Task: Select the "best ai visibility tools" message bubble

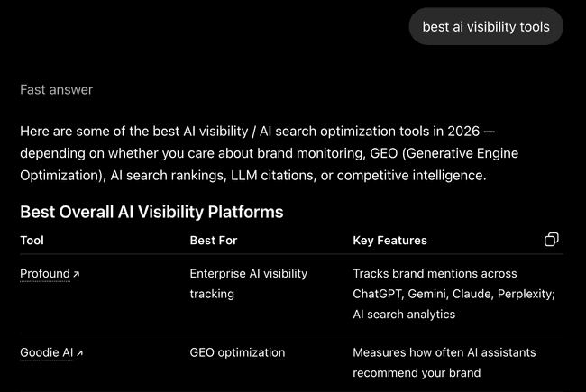Action: point(486,26)
